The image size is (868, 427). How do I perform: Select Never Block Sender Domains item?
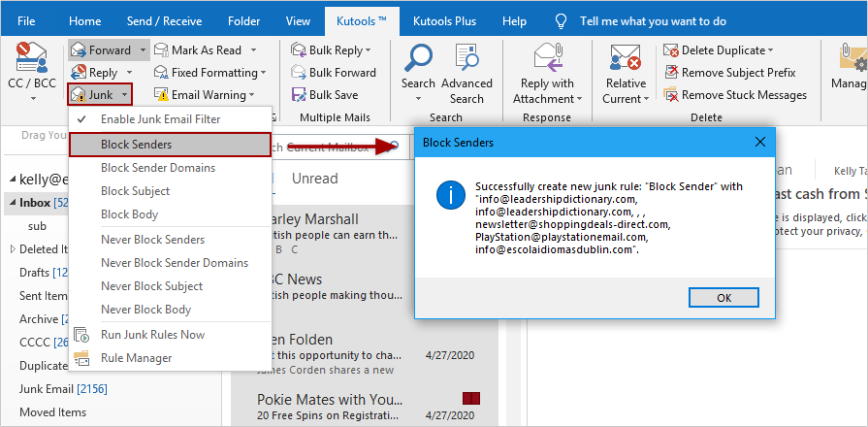pyautogui.click(x=170, y=263)
